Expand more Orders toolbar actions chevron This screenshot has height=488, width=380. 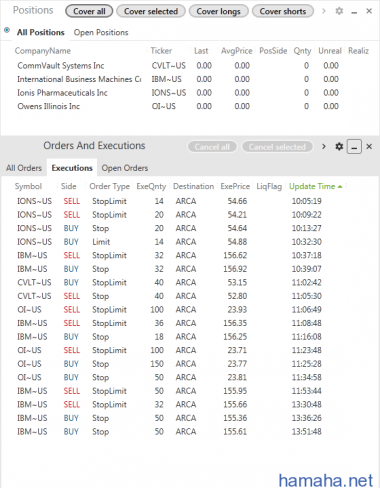(x=323, y=146)
